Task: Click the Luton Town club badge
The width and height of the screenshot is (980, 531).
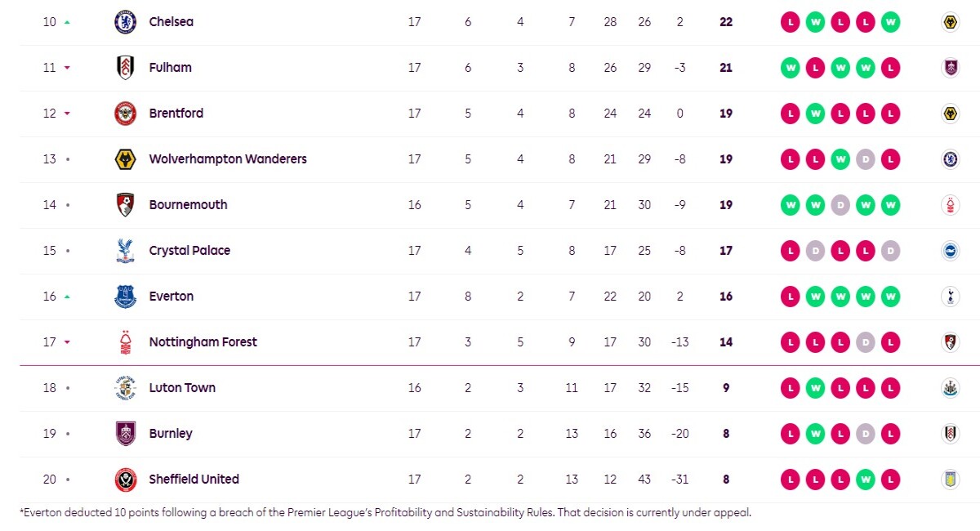Action: [x=125, y=388]
